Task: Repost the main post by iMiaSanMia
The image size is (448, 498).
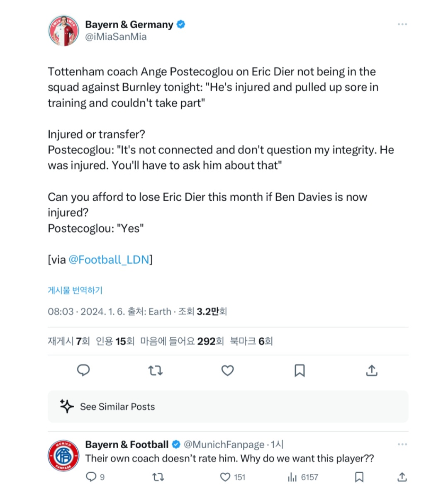Action: coord(156,370)
